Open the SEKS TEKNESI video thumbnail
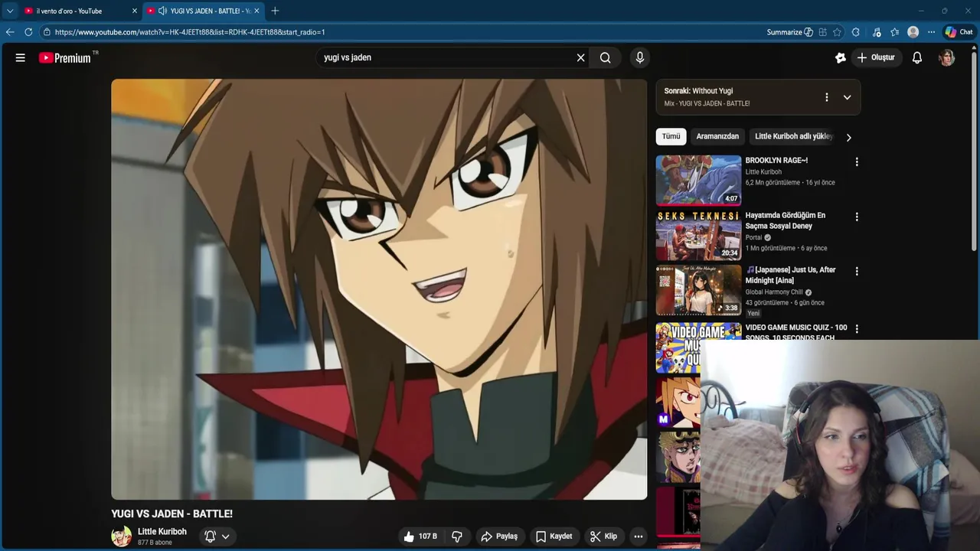This screenshot has width=980, height=551. tap(698, 235)
